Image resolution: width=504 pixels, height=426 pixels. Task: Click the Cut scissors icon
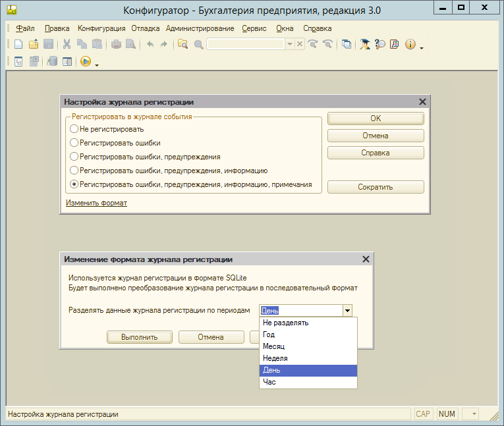click(x=67, y=44)
